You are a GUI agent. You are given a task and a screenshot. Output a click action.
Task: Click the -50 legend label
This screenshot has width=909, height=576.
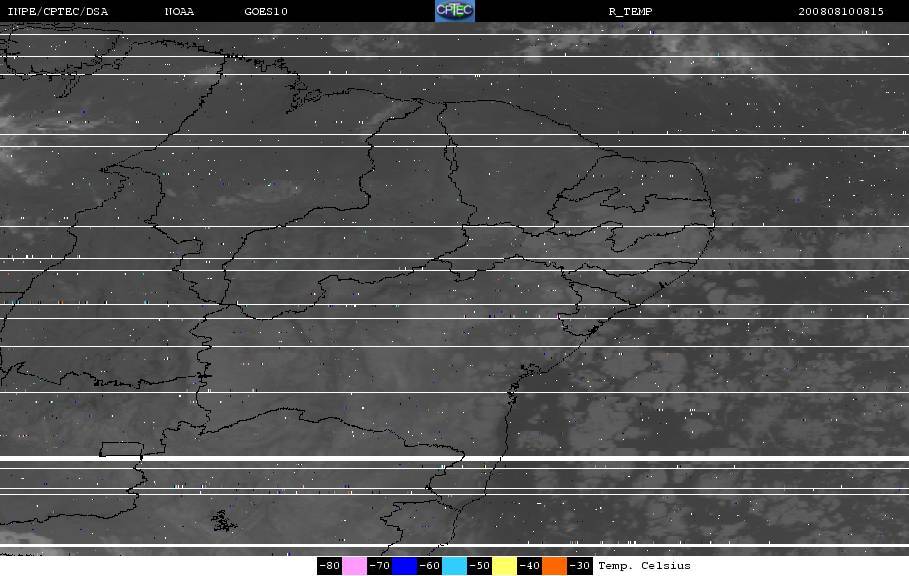click(479, 566)
